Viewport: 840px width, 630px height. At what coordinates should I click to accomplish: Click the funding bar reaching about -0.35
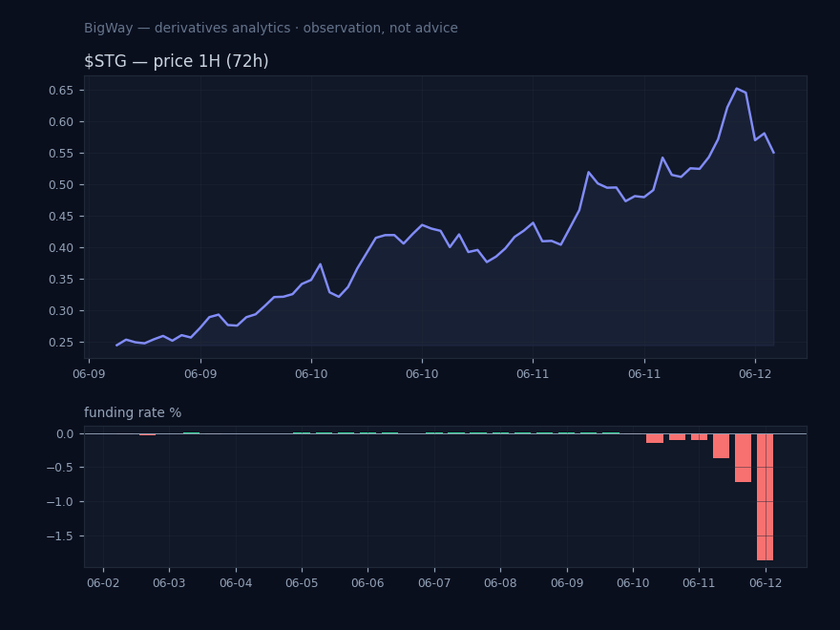[721, 446]
